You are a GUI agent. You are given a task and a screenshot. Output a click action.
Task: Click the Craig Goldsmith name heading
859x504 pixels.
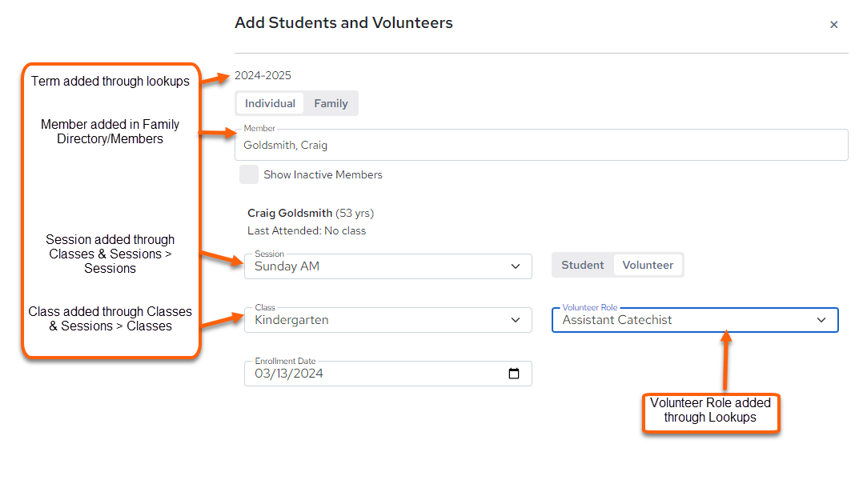click(290, 213)
